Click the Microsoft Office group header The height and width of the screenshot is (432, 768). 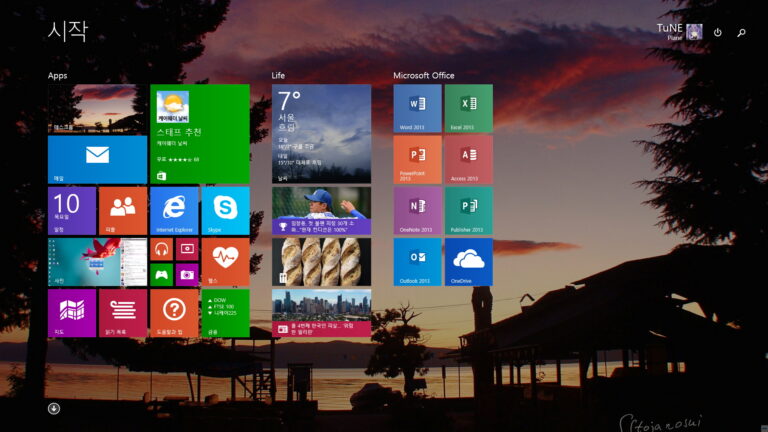[x=424, y=75]
